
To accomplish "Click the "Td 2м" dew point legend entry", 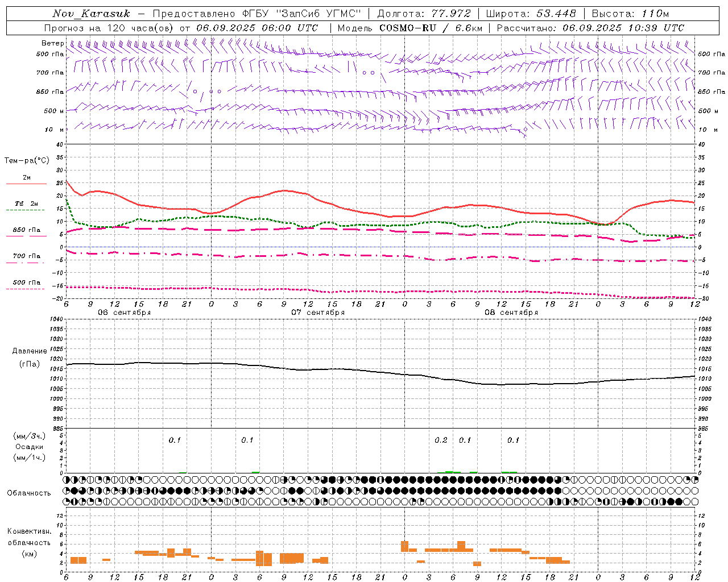I will tap(27, 203).
